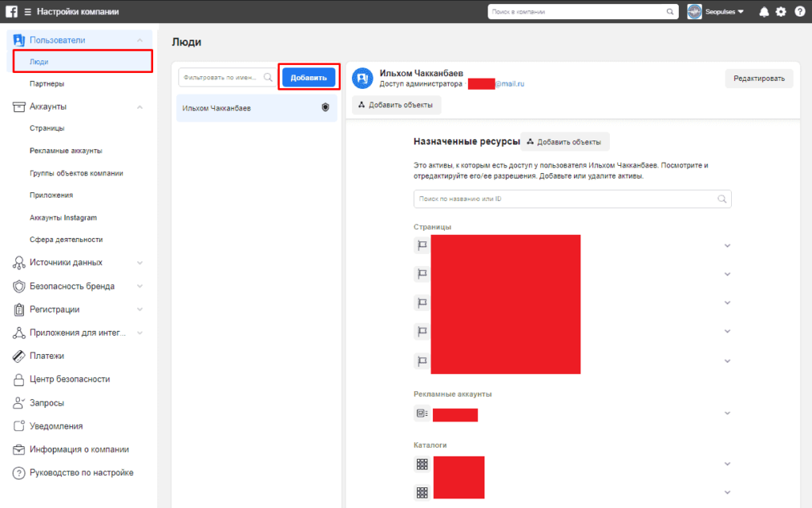The width and height of the screenshot is (812, 508).
Task: Click the Безопасность бренда shield icon
Action: [x=19, y=286]
